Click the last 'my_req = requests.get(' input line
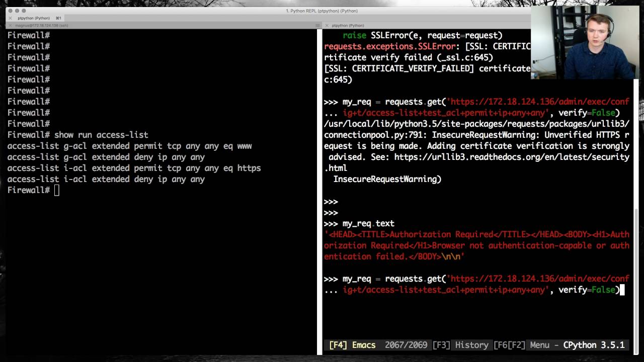This screenshot has width=644, height=362. click(476, 279)
